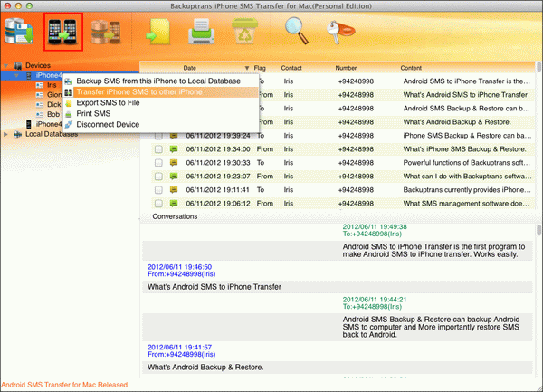
Task: Expand the Local Databases tree node
Action: [6, 134]
